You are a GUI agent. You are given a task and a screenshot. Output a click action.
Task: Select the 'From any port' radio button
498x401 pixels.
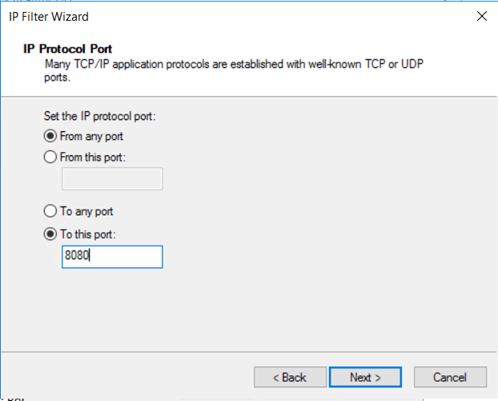50,136
